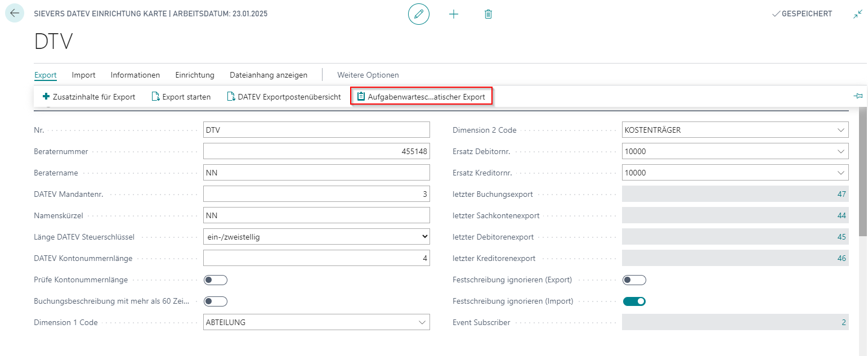The image size is (868, 356).
Task: Disable Festschreibung ignorieren (Import) switch
Action: (x=634, y=301)
